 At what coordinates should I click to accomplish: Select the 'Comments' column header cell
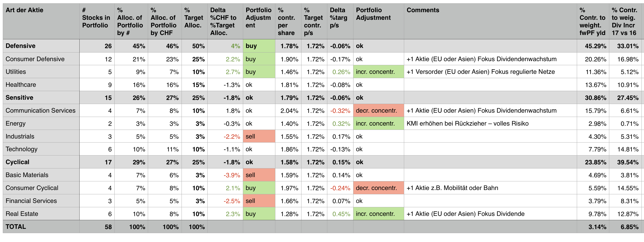pos(423,10)
